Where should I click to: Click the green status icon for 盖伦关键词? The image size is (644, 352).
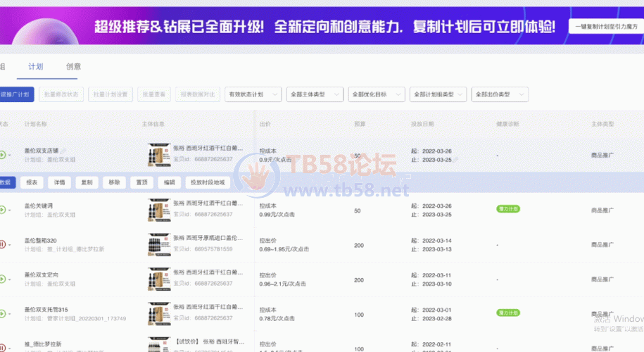pos(3,209)
